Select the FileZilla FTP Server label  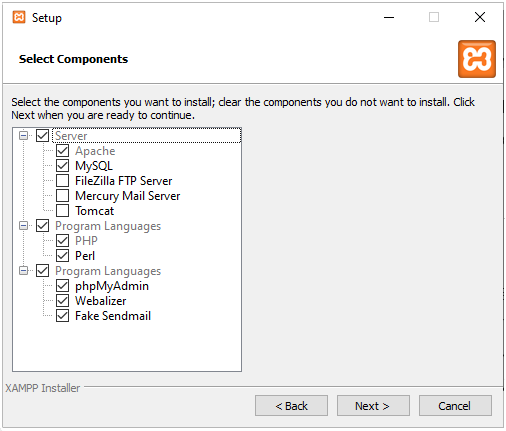point(124,181)
